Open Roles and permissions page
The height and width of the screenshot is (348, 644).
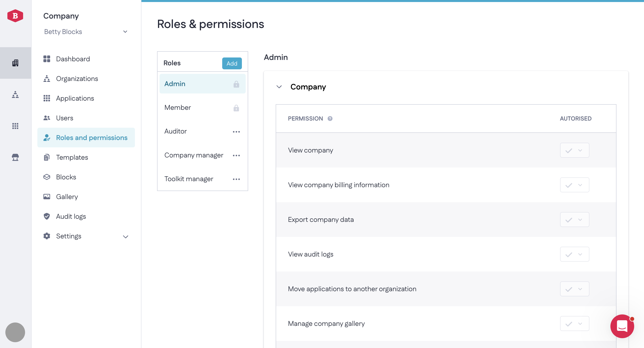point(86,138)
